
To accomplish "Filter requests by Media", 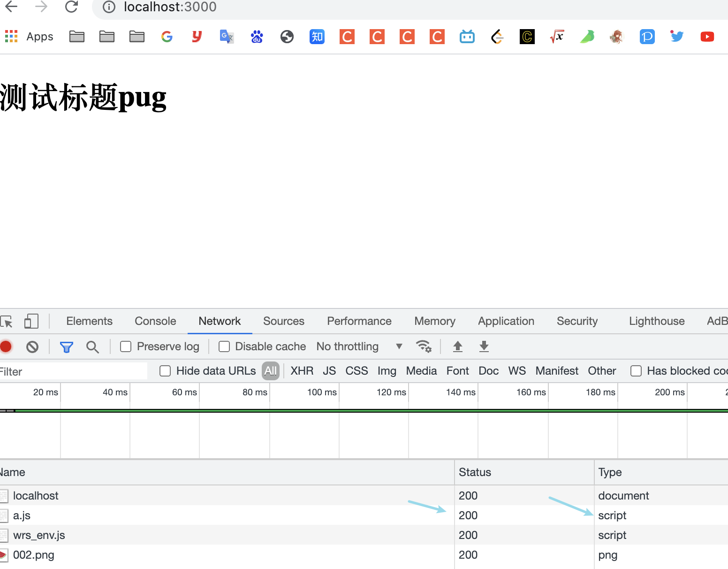I will point(421,371).
